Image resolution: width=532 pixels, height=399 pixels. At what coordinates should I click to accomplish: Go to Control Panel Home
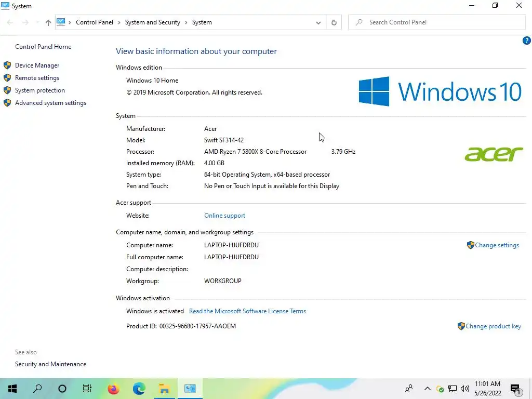pyautogui.click(x=43, y=46)
